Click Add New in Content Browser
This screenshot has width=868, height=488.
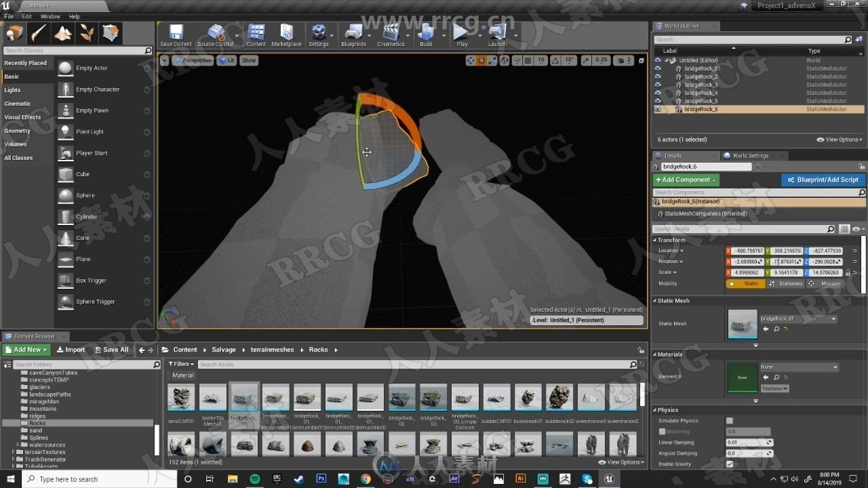point(26,350)
